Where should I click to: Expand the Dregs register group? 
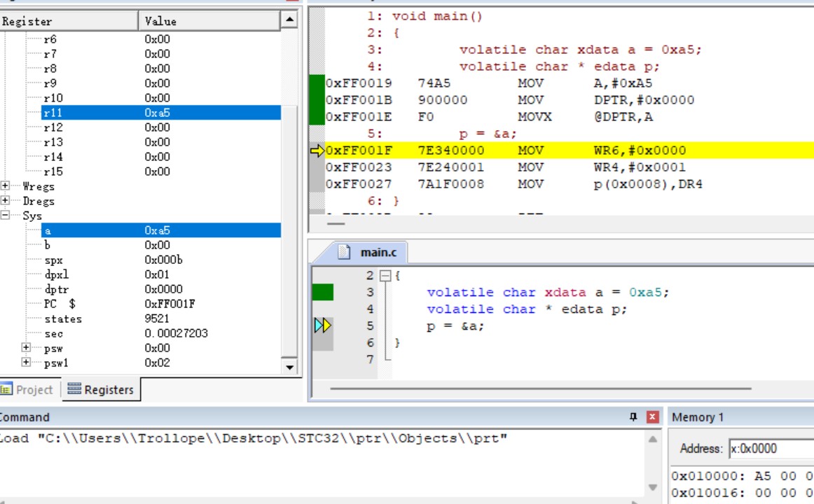(5, 200)
